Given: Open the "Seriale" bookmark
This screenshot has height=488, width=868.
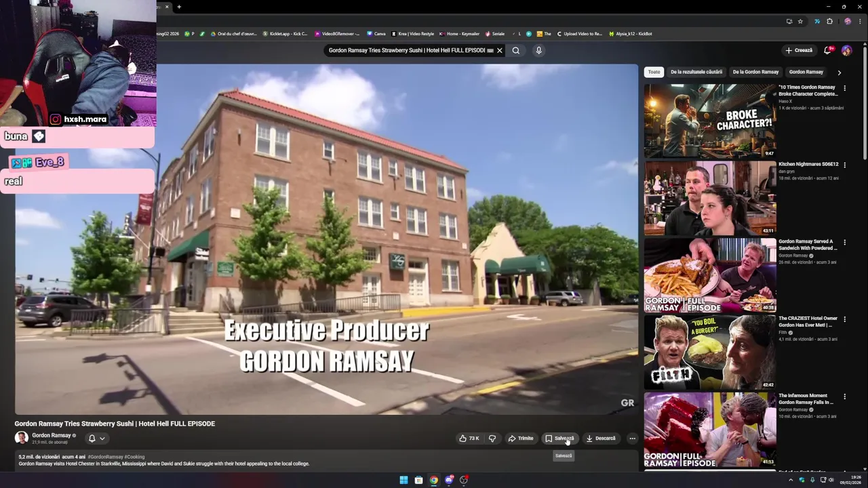Looking at the screenshot, I should click(x=494, y=33).
